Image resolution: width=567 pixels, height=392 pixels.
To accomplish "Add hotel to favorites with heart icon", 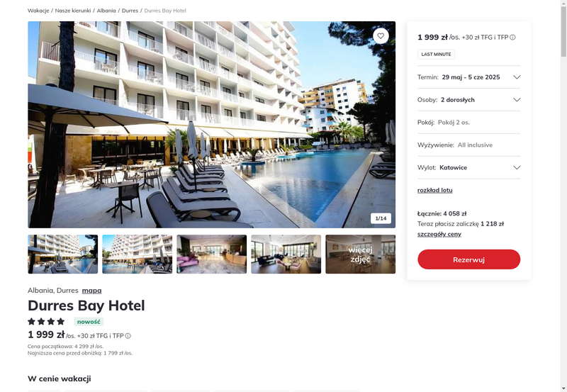I will pos(381,36).
